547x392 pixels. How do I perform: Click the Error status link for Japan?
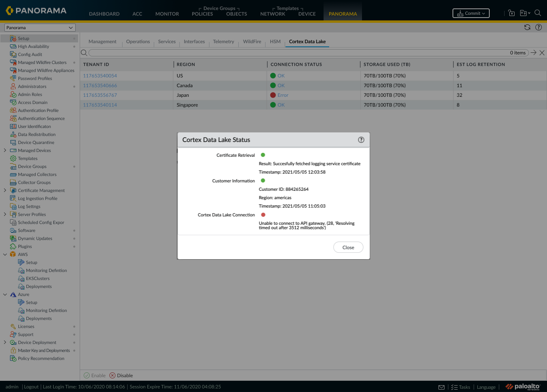[283, 95]
